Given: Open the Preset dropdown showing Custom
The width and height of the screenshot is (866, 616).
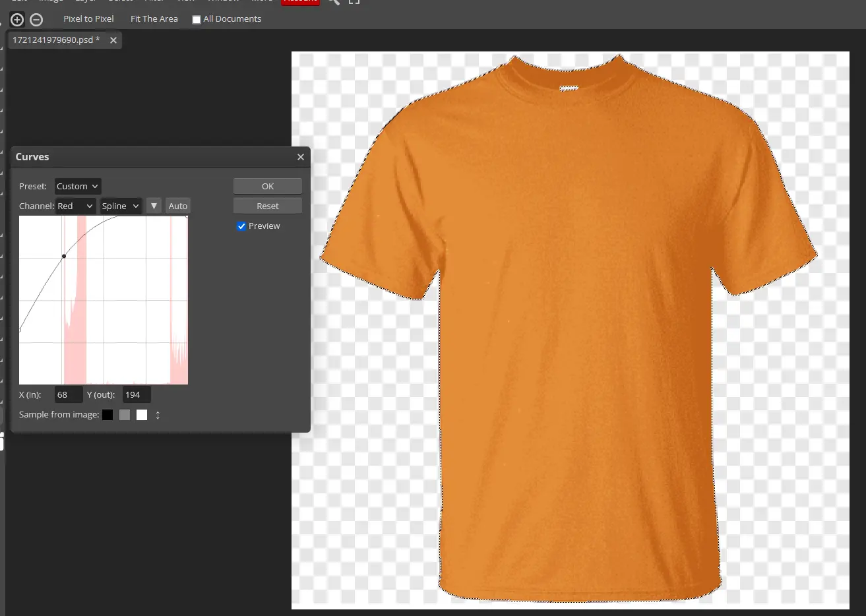Looking at the screenshot, I should coord(77,187).
